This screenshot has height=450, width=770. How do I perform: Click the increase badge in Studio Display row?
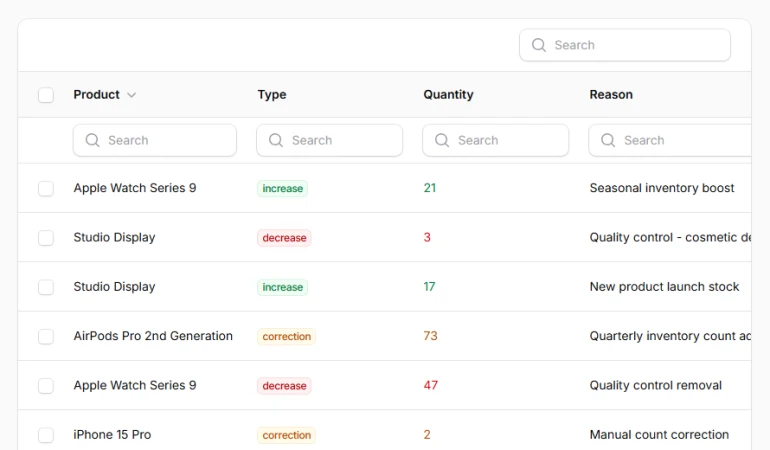282,287
